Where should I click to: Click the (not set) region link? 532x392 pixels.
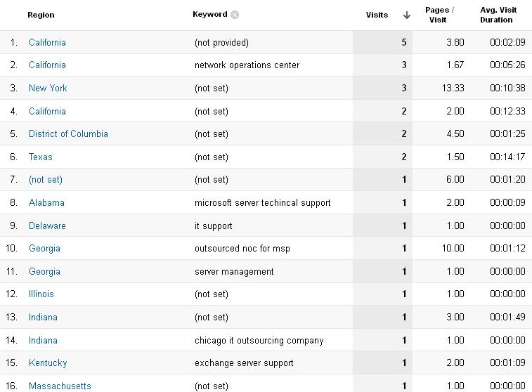[x=46, y=179]
